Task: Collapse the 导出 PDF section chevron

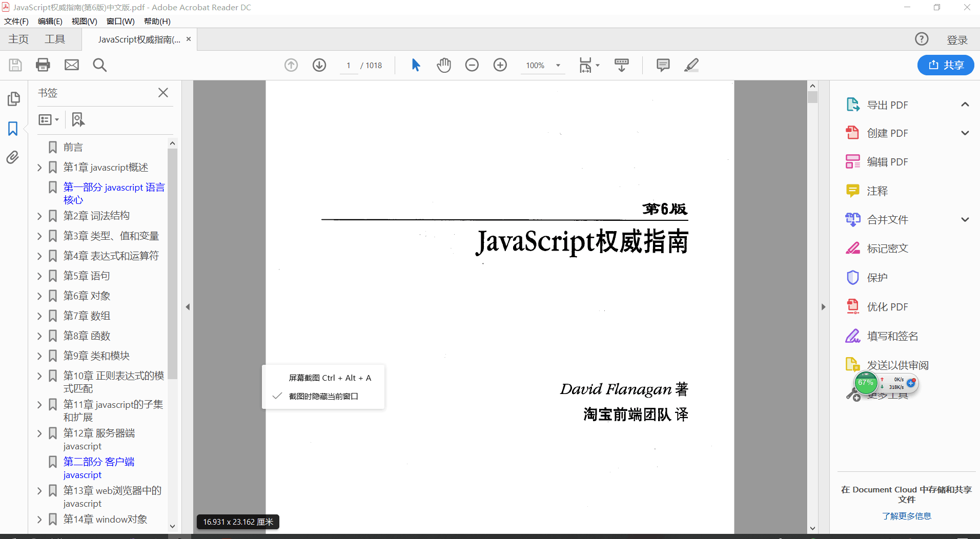Action: 965,105
